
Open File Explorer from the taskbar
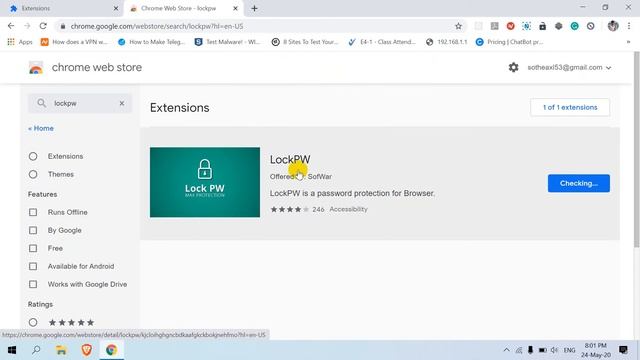click(x=61, y=350)
